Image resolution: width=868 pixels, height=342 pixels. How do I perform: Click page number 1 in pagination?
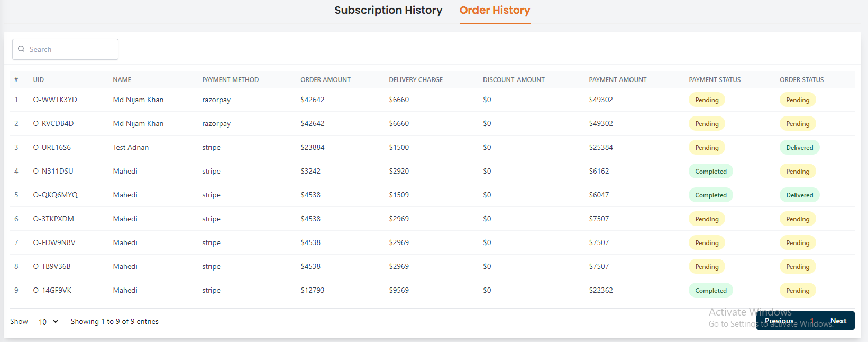(x=812, y=321)
